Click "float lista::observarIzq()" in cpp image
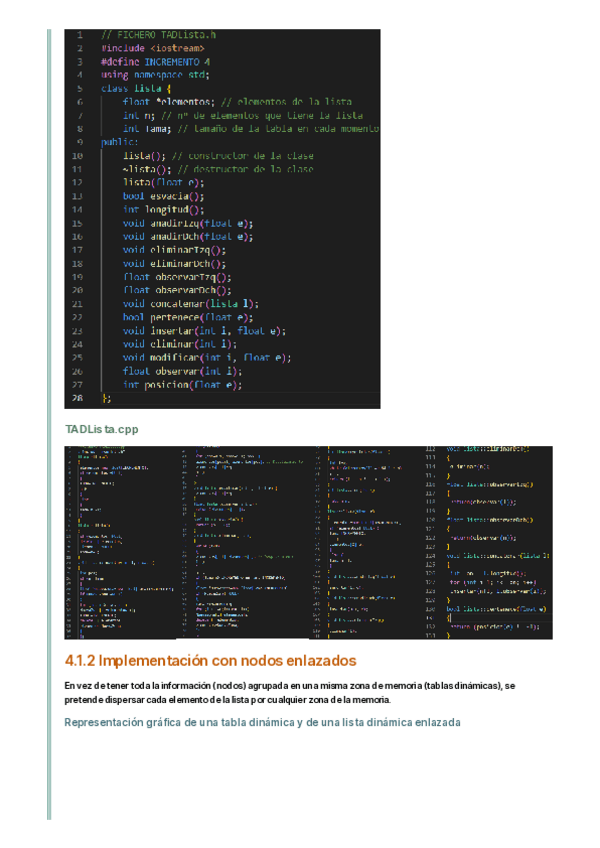 pyautogui.click(x=490, y=485)
